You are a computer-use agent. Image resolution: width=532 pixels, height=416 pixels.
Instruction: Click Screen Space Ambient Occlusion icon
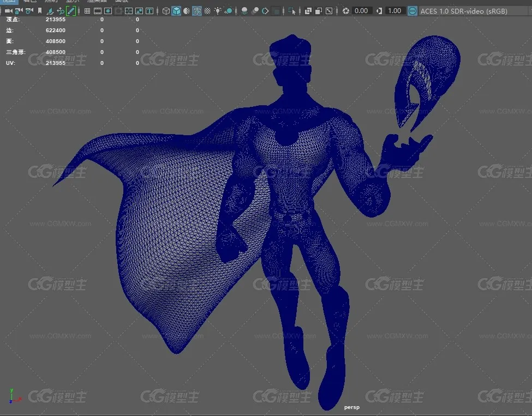pos(244,11)
